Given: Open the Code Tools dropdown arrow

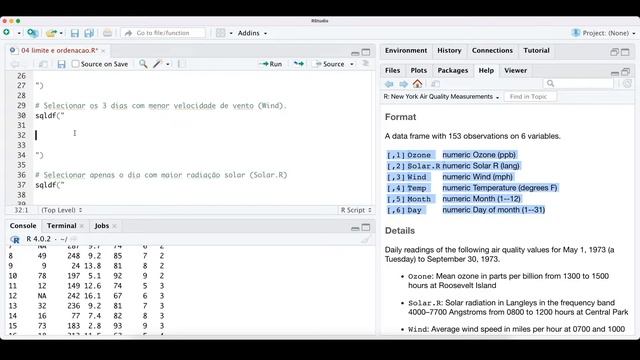Looking at the screenshot, I should coord(168,64).
